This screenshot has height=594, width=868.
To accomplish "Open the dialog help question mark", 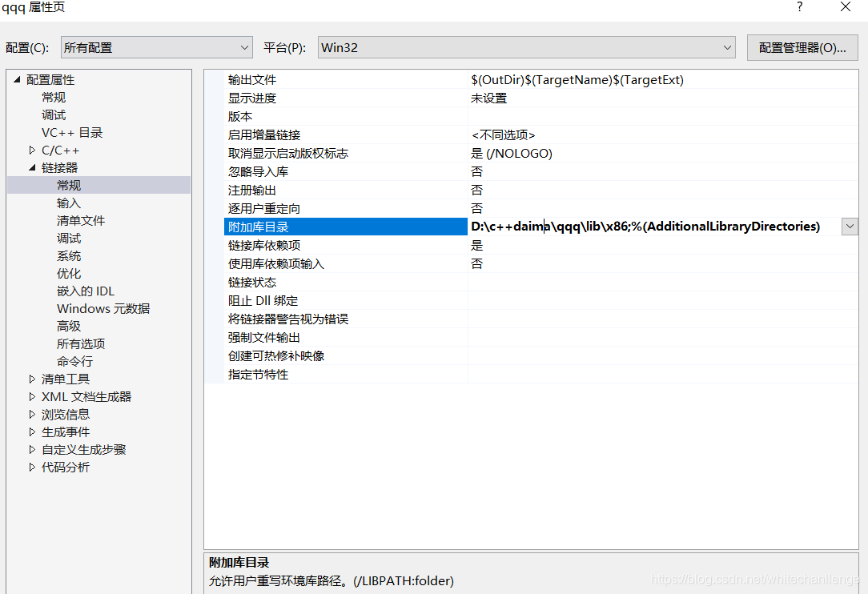I will click(x=798, y=7).
